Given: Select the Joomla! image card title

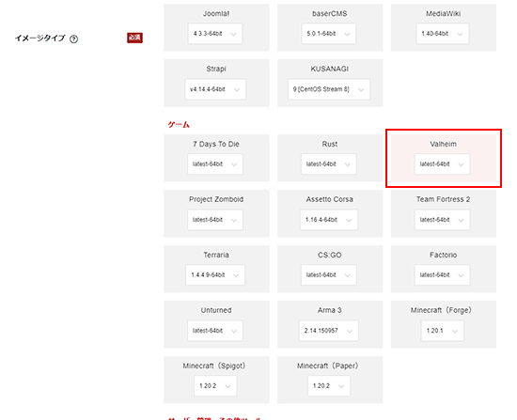Looking at the screenshot, I should (216, 14).
